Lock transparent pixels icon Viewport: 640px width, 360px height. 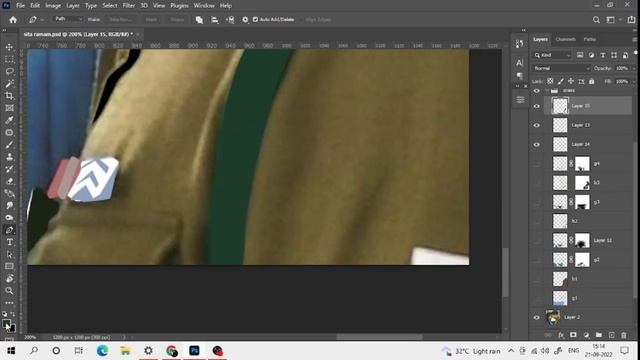pyautogui.click(x=550, y=81)
